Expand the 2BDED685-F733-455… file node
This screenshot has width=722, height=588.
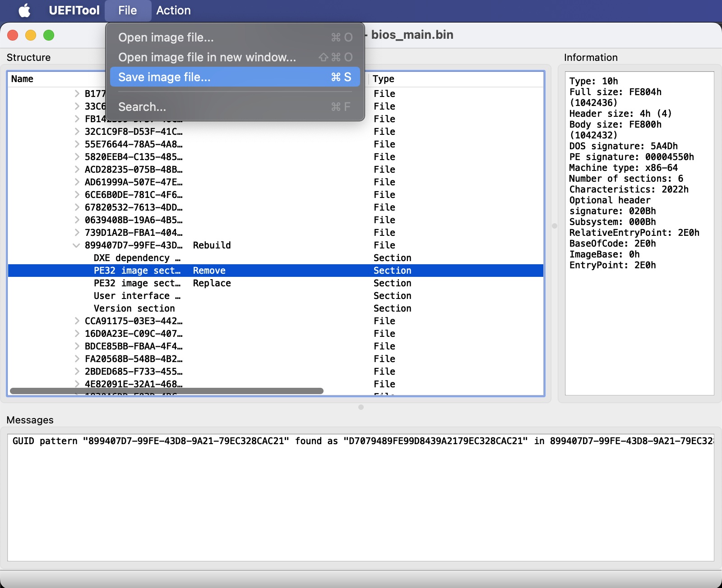[x=77, y=372]
